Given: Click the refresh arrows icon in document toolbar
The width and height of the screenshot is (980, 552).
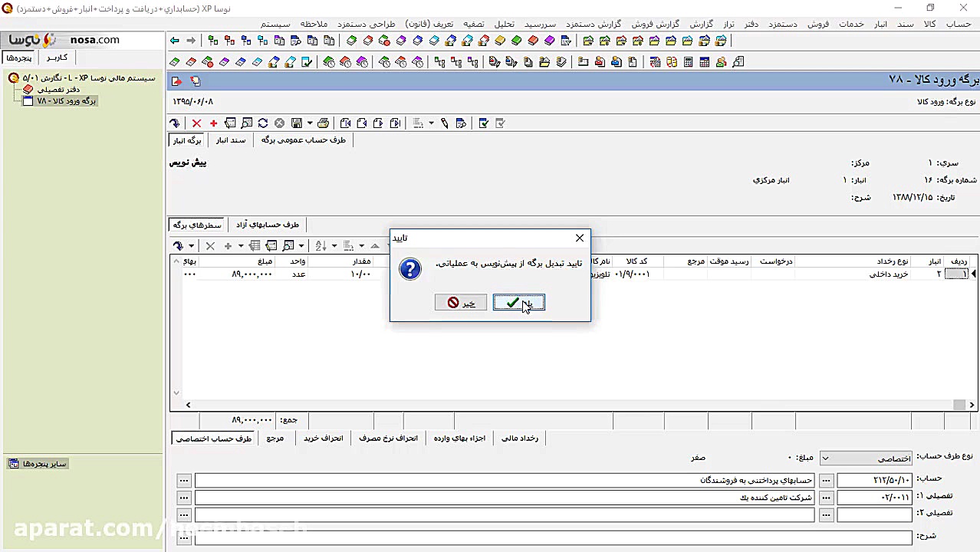Looking at the screenshot, I should 263,123.
